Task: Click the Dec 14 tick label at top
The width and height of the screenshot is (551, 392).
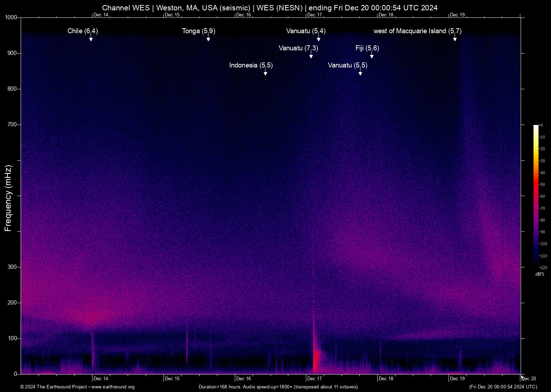Action: point(101,15)
